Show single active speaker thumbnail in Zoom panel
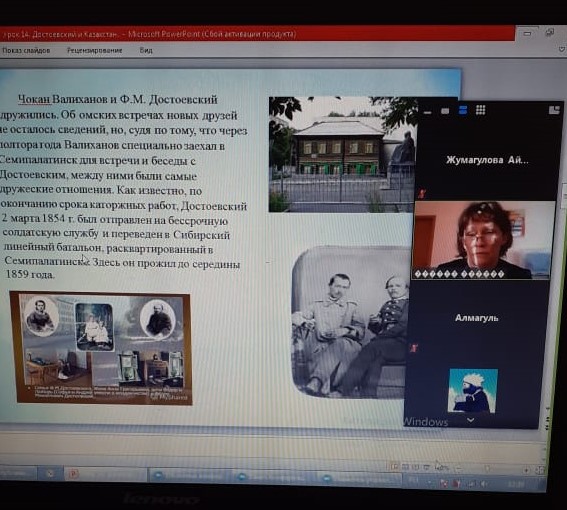Viewport: 567px width, 510px height. pos(445,111)
